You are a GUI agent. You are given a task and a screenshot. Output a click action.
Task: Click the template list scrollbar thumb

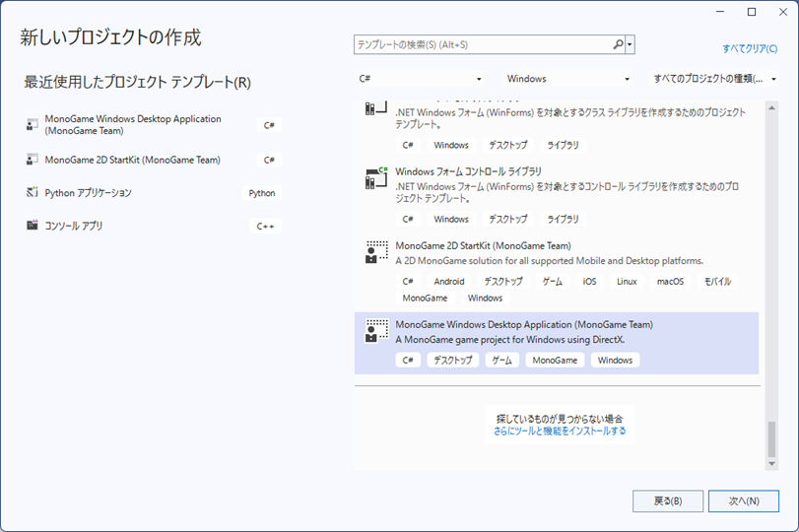pos(772,439)
